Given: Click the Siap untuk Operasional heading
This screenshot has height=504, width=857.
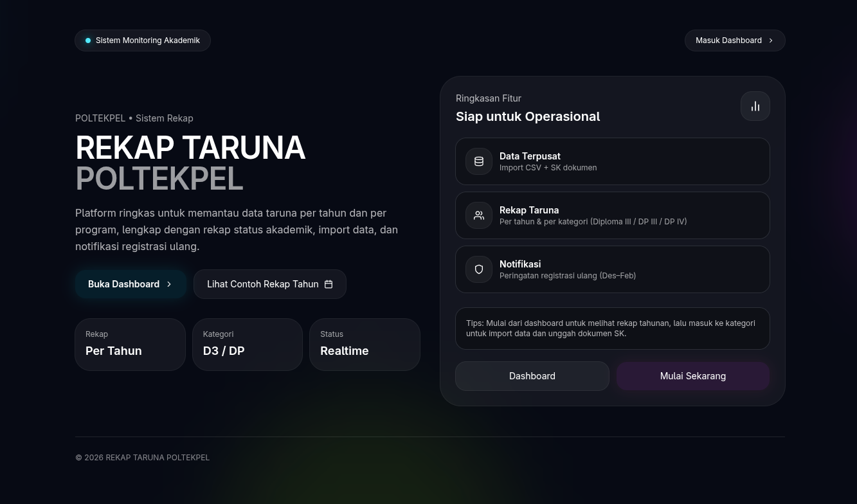Looking at the screenshot, I should coord(528,116).
